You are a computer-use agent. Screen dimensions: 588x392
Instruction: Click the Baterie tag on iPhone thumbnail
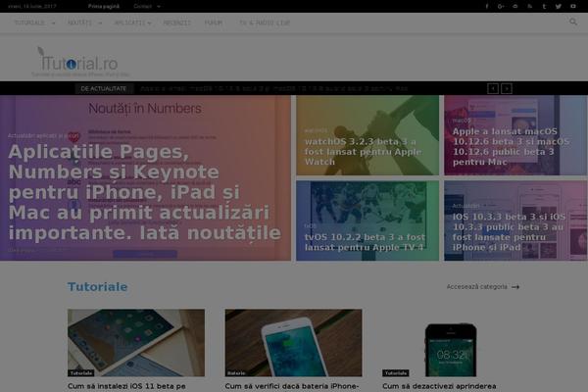pos(236,372)
